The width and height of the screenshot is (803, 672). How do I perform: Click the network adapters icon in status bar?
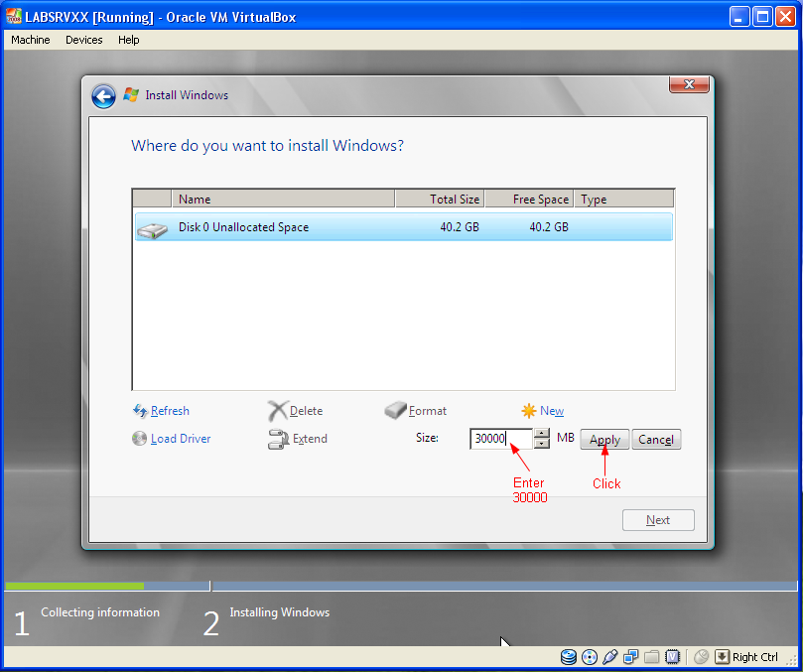pyautogui.click(x=631, y=657)
